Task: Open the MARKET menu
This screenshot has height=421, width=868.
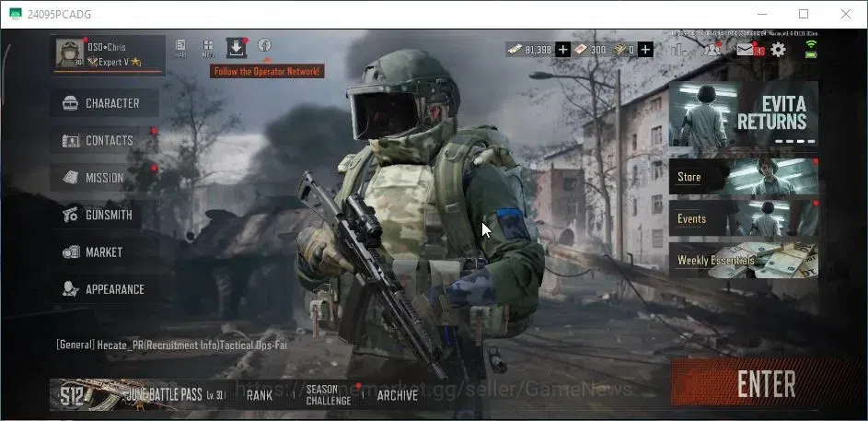Action: pyautogui.click(x=105, y=252)
